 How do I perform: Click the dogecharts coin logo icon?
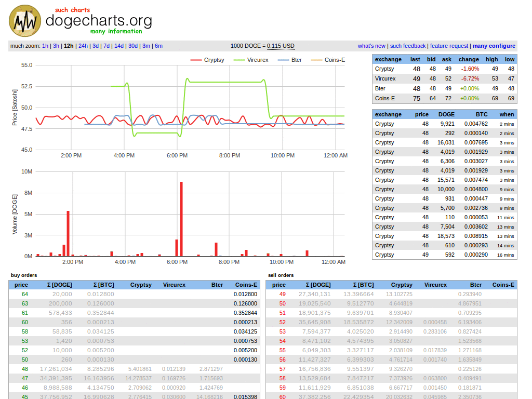[25, 21]
